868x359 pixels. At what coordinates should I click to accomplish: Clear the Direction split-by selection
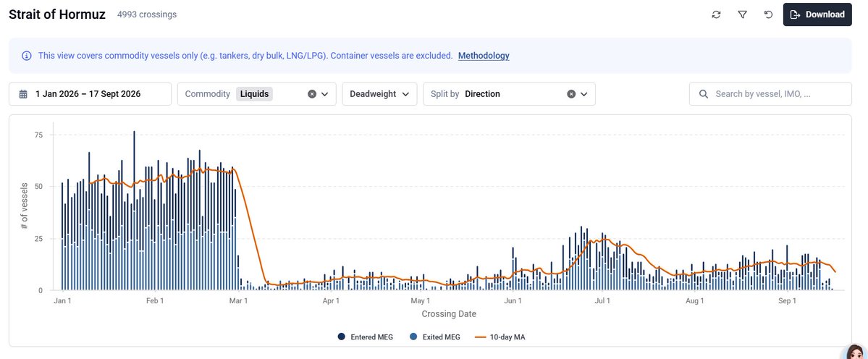tap(571, 94)
